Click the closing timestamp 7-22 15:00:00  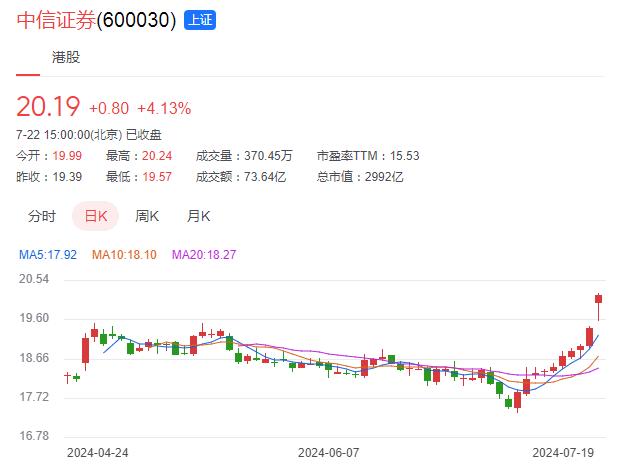click(53, 135)
